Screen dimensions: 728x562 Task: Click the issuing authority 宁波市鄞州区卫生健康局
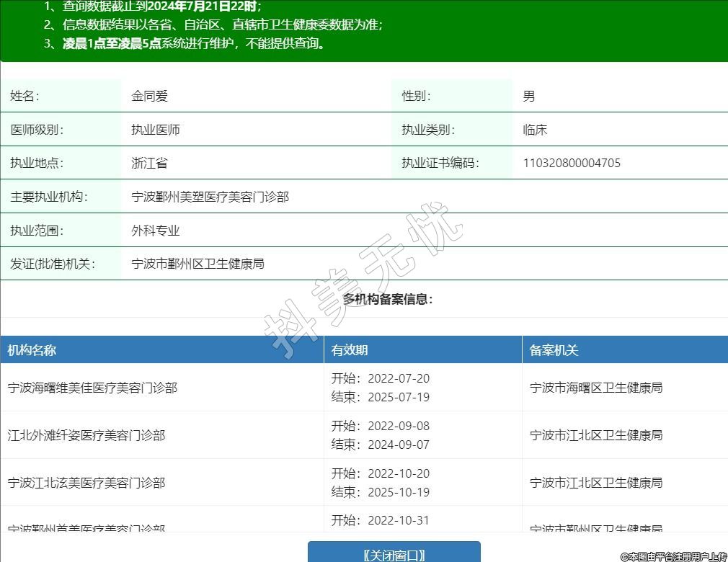coord(197,264)
